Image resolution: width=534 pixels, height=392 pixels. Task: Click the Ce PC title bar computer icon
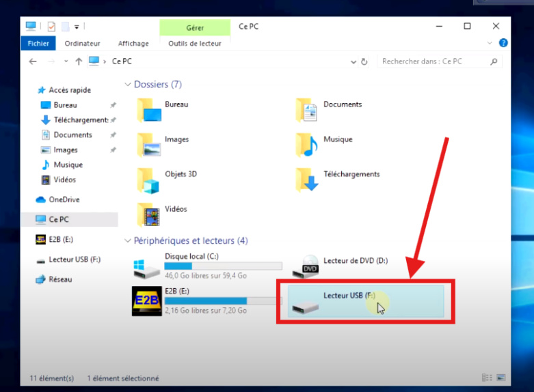[31, 26]
